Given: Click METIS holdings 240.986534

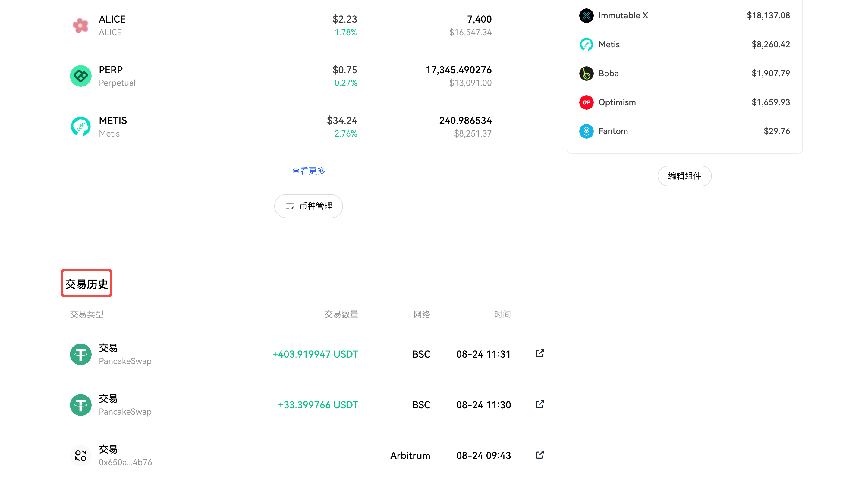Looking at the screenshot, I should [465, 120].
